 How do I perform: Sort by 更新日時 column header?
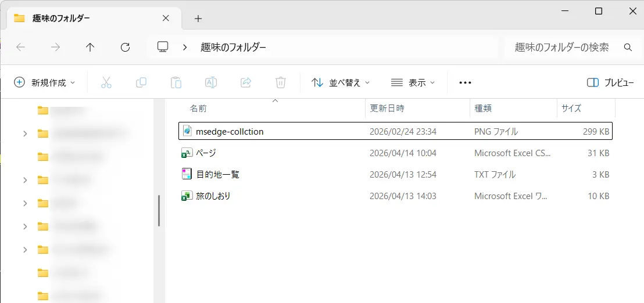point(387,108)
